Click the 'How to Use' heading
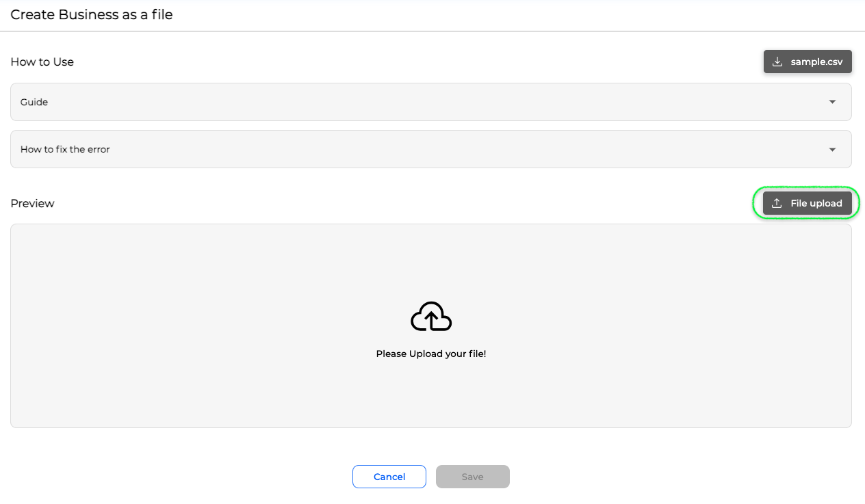The width and height of the screenshot is (865, 504). (x=42, y=62)
